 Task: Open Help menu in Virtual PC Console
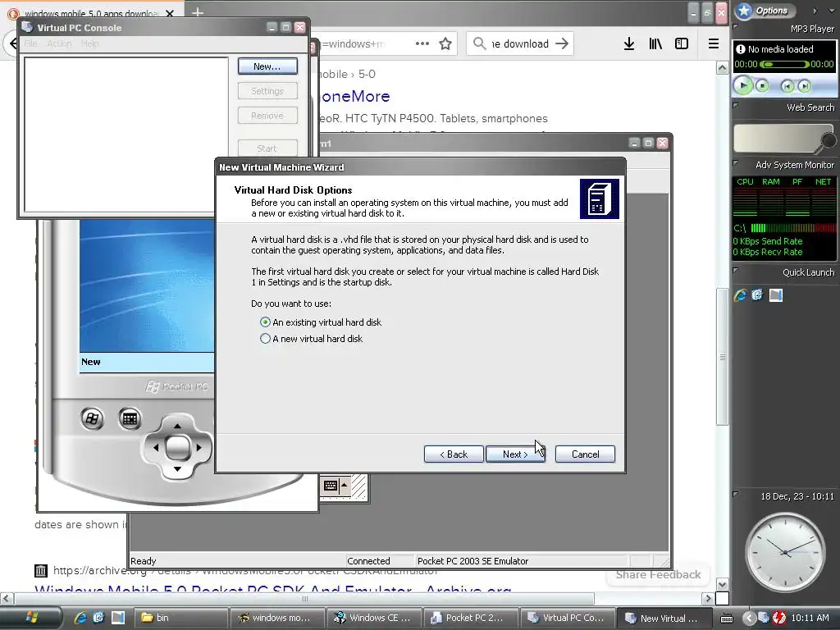coord(90,43)
